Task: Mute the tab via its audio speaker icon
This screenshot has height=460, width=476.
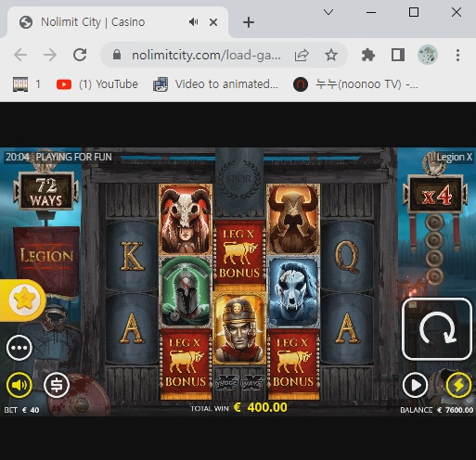Action: [x=194, y=22]
